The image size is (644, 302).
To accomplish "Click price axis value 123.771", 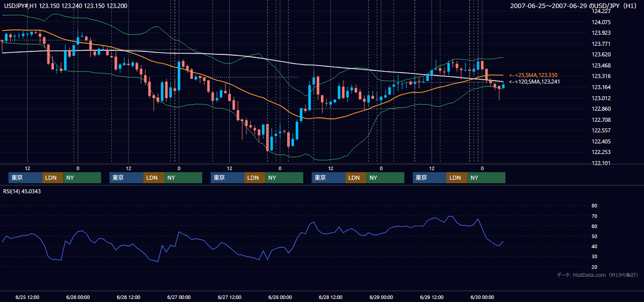I will click(602, 44).
